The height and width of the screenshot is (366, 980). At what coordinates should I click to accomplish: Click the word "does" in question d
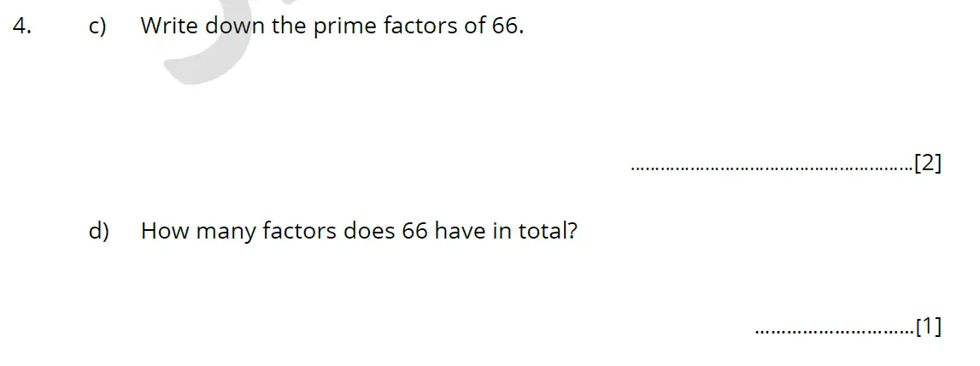(368, 231)
